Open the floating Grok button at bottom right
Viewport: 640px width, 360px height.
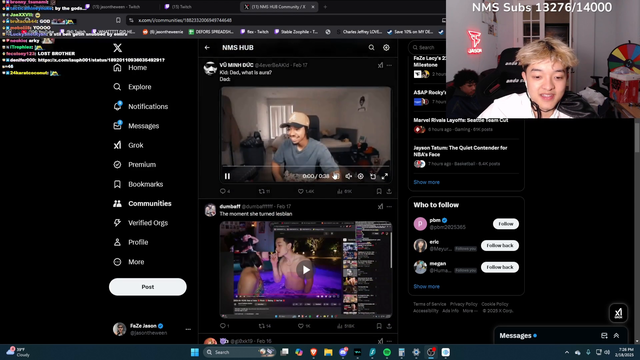pos(618,313)
